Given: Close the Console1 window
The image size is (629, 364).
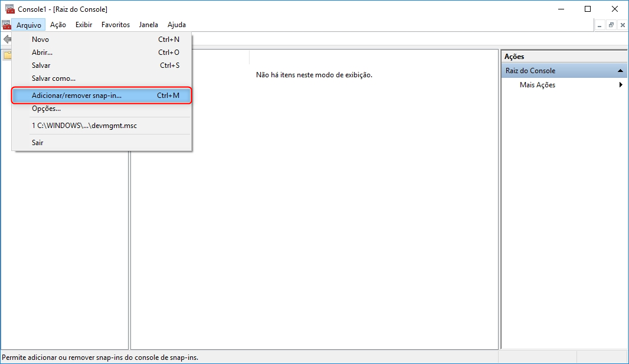Looking at the screenshot, I should [x=615, y=9].
